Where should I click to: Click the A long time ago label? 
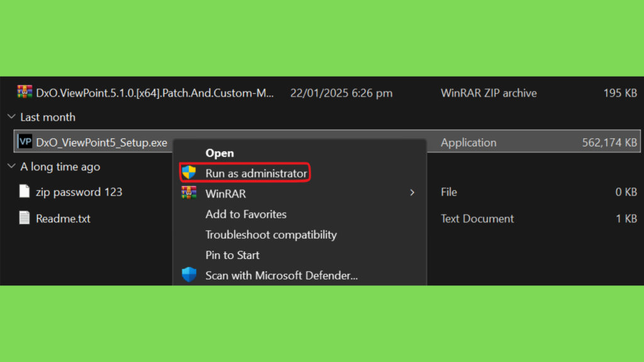click(x=60, y=167)
